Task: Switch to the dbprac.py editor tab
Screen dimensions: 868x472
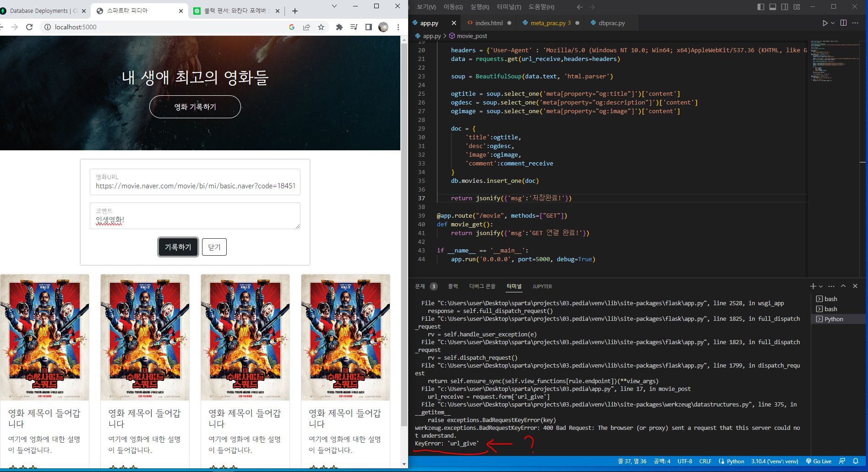Action: point(611,23)
